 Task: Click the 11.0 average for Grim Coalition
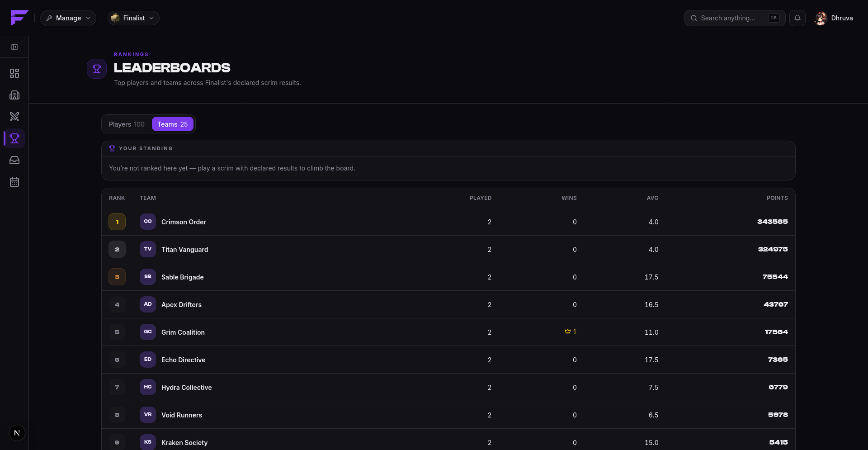click(x=651, y=332)
